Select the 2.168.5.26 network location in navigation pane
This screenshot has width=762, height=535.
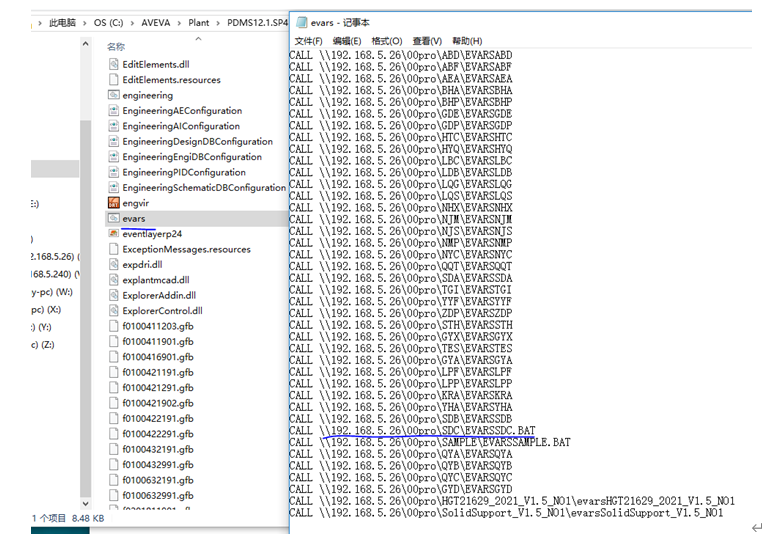(55, 256)
